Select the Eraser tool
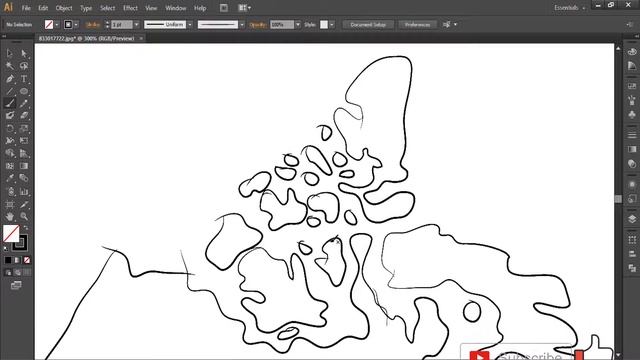Image resolution: width=640 pixels, height=360 pixels. click(24, 116)
